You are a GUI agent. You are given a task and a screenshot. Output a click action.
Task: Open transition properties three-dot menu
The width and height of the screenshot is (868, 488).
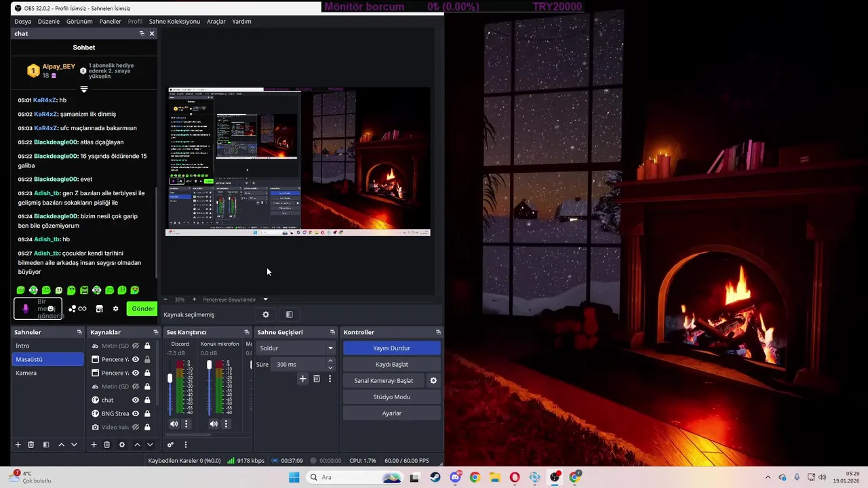(330, 379)
